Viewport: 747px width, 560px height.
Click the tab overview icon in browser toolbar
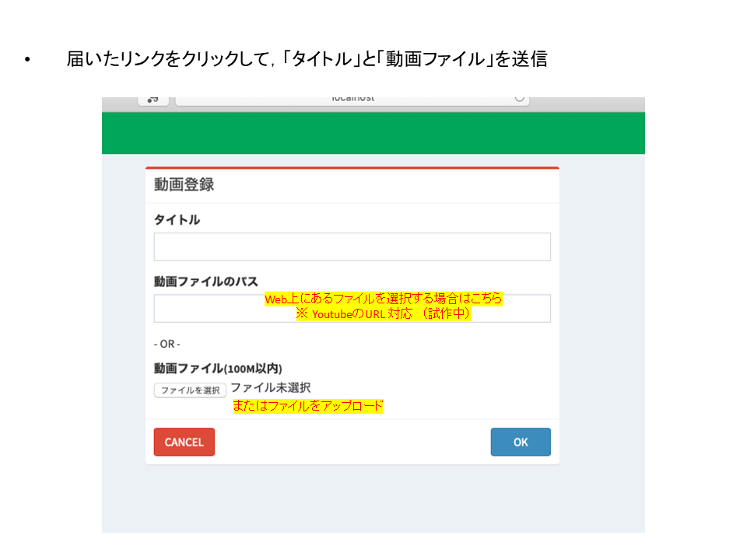click(151, 98)
